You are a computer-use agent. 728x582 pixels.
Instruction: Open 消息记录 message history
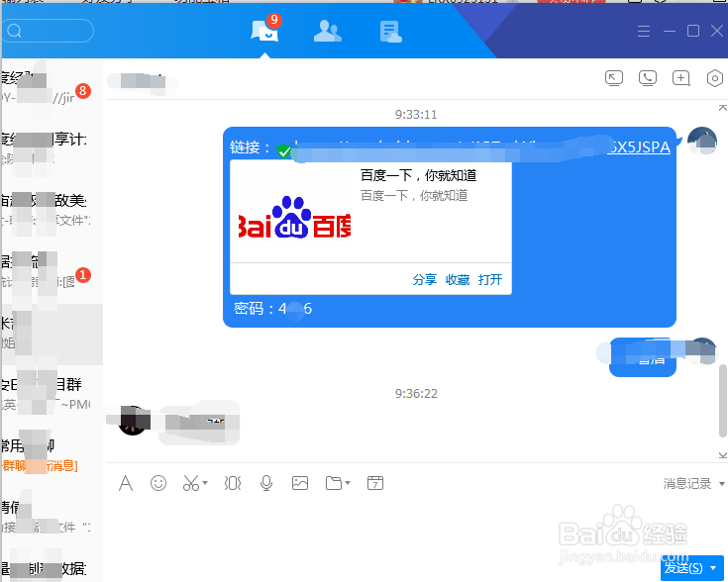(x=687, y=484)
